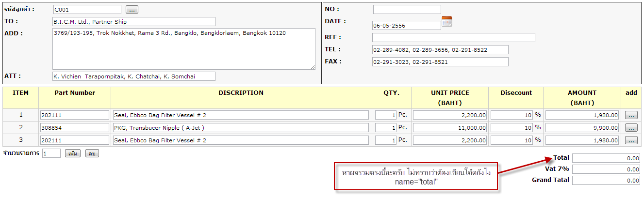Click the add '...' button in item 2

click(x=631, y=128)
